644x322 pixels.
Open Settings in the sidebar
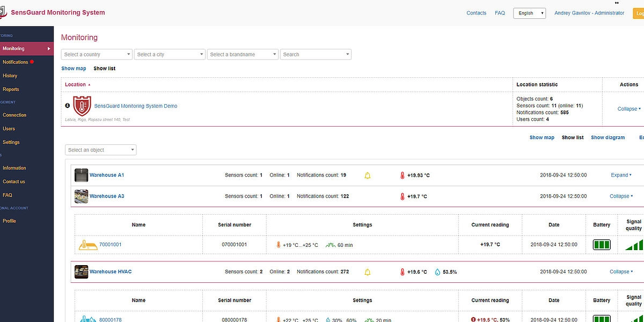point(11,142)
